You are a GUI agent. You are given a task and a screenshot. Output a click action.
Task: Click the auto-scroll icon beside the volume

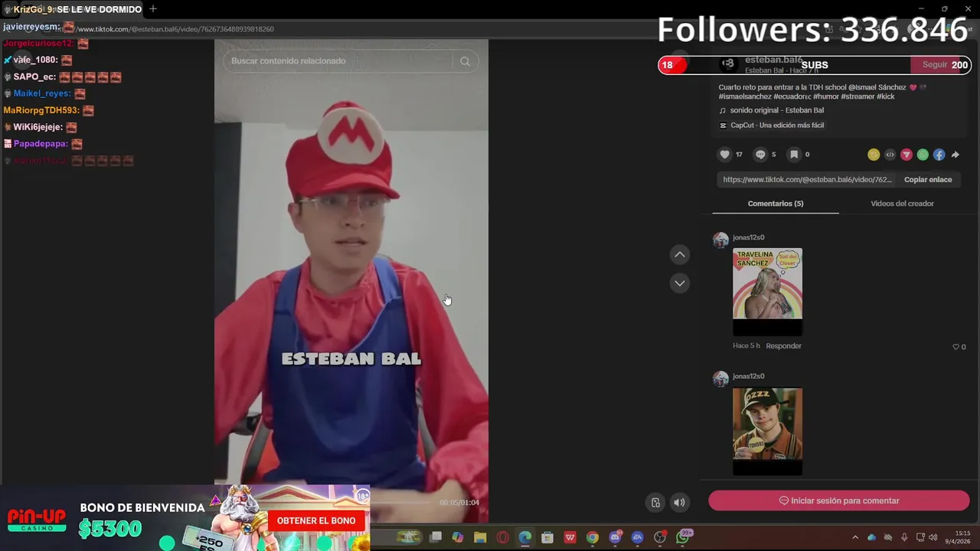(655, 503)
